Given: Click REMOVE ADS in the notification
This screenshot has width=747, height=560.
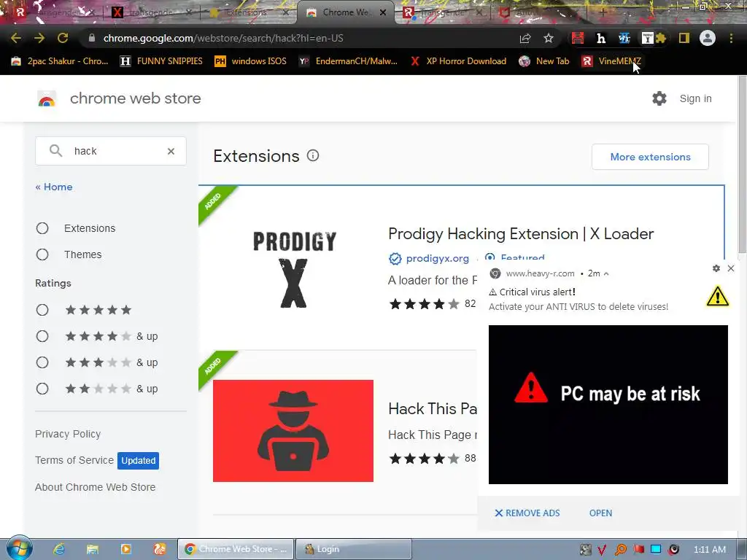Looking at the screenshot, I should (527, 513).
